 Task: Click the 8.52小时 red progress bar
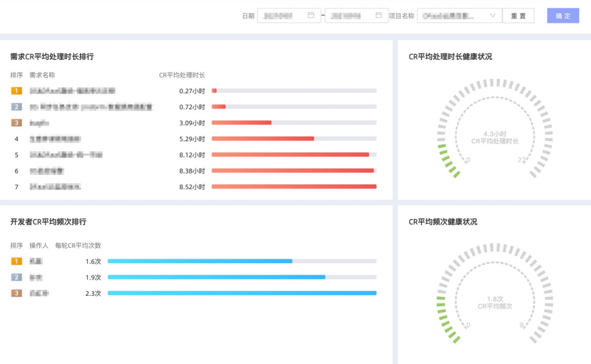[x=294, y=187]
